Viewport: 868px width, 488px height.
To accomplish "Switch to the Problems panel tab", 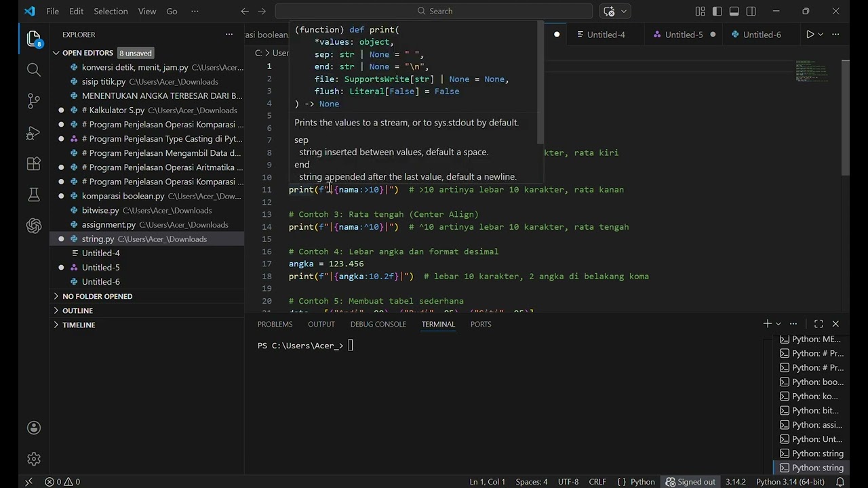I will pyautogui.click(x=275, y=324).
